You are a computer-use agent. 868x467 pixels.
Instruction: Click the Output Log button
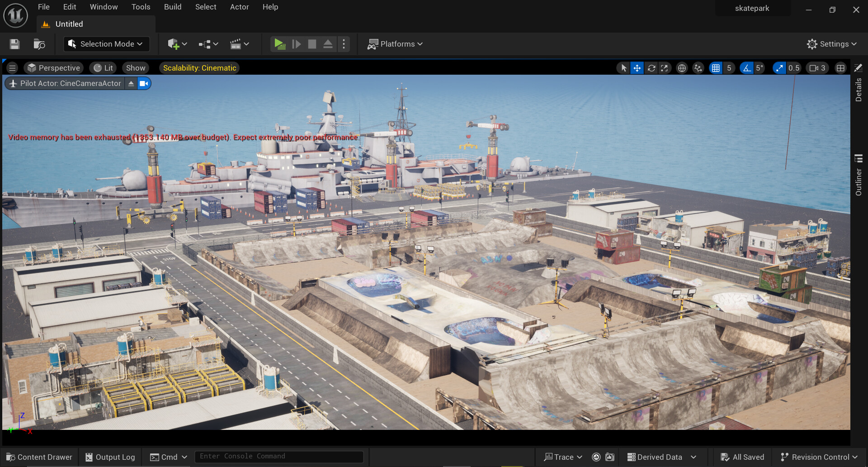click(x=110, y=457)
